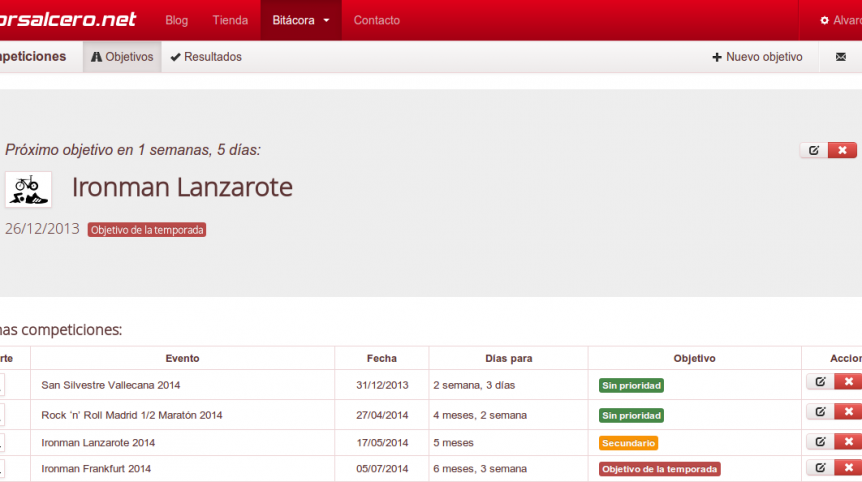Delete the featured Ironman Lanzarote objective
The height and width of the screenshot is (482, 862).
pos(842,150)
